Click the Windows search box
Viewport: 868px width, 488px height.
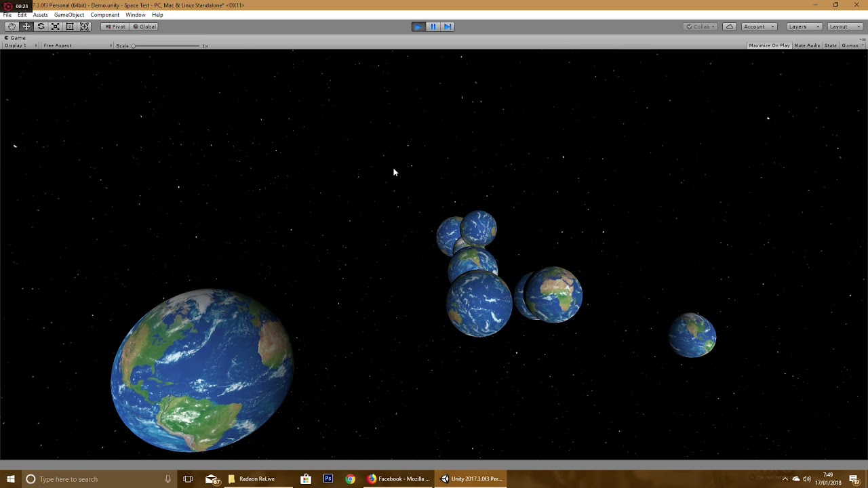pos(98,479)
